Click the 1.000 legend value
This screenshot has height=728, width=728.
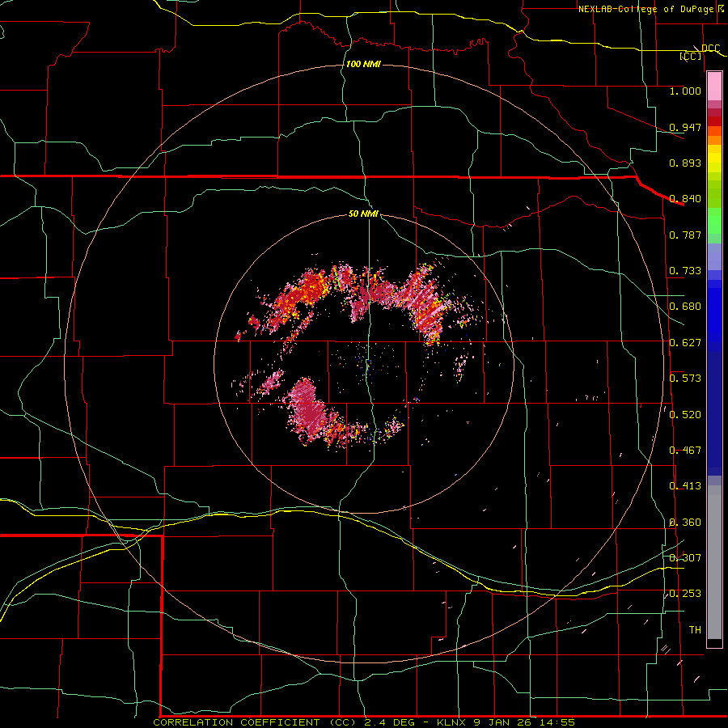(x=685, y=91)
